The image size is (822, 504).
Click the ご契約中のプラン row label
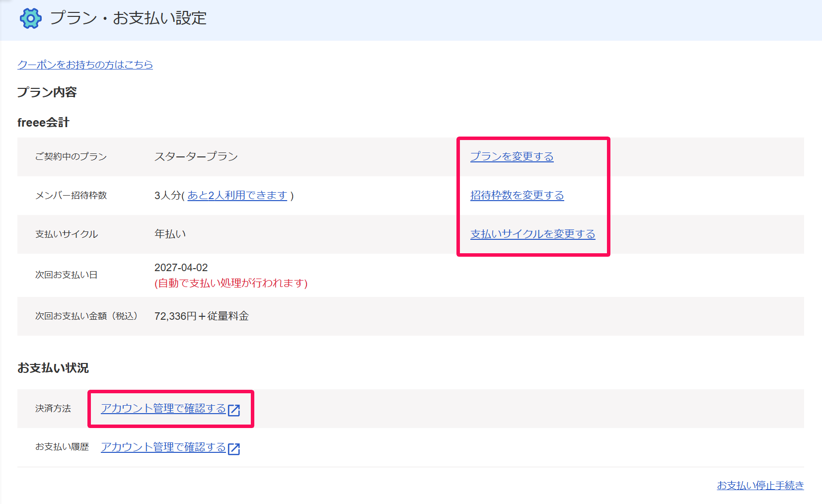(71, 156)
